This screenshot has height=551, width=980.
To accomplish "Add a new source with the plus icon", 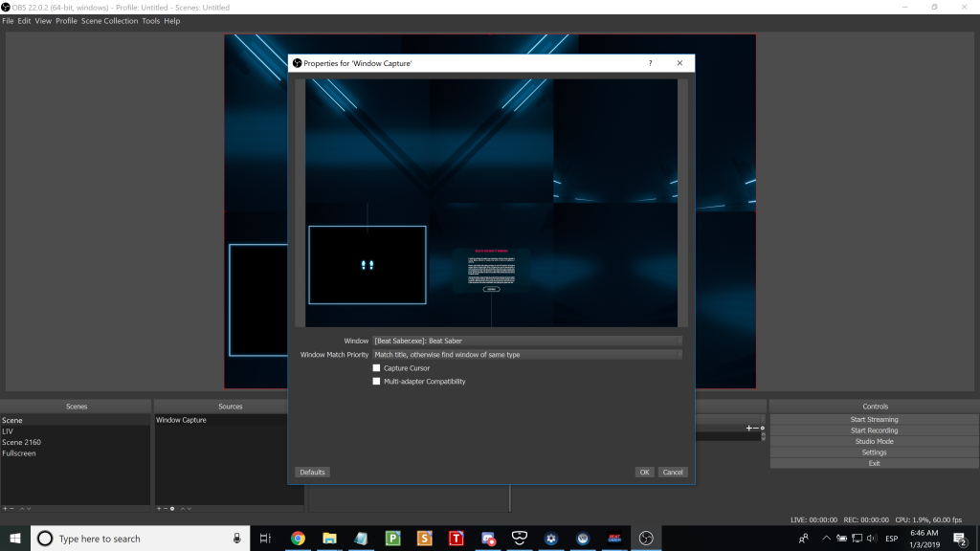I will (x=159, y=509).
